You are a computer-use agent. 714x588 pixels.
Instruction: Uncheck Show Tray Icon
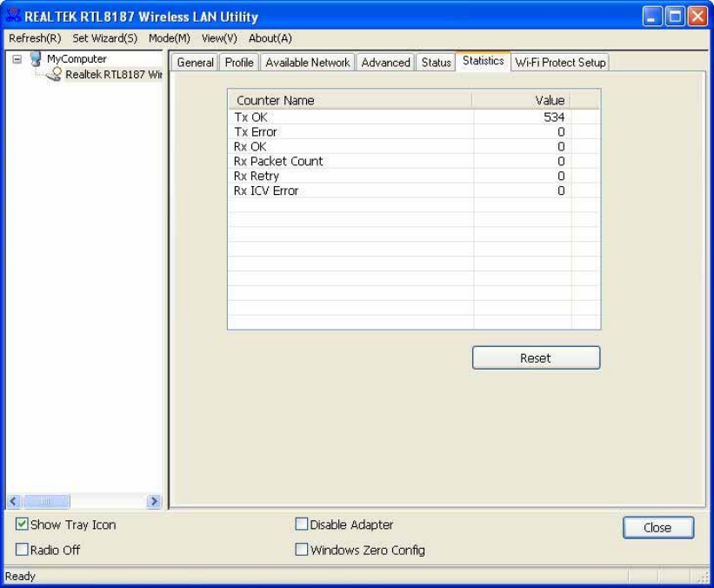(x=22, y=525)
